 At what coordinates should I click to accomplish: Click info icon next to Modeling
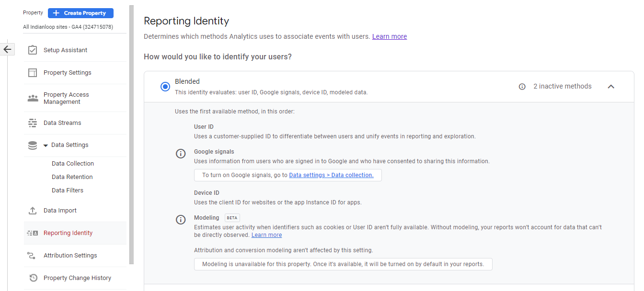coord(181,220)
